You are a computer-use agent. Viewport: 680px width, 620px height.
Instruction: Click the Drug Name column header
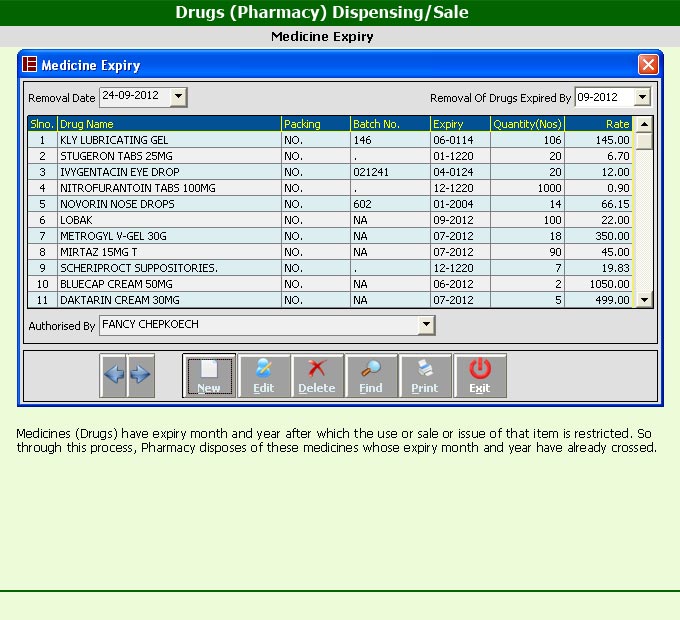[169, 124]
